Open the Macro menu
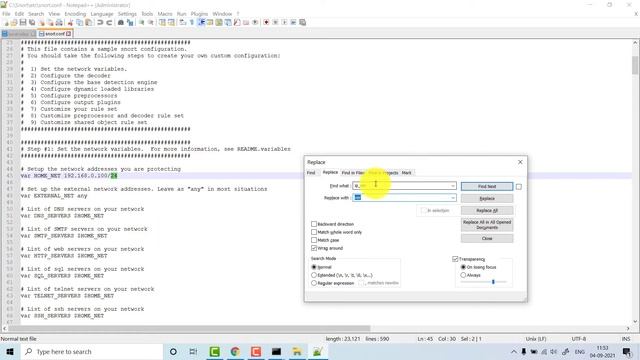This screenshot has width=640, height=360. click(x=165, y=14)
